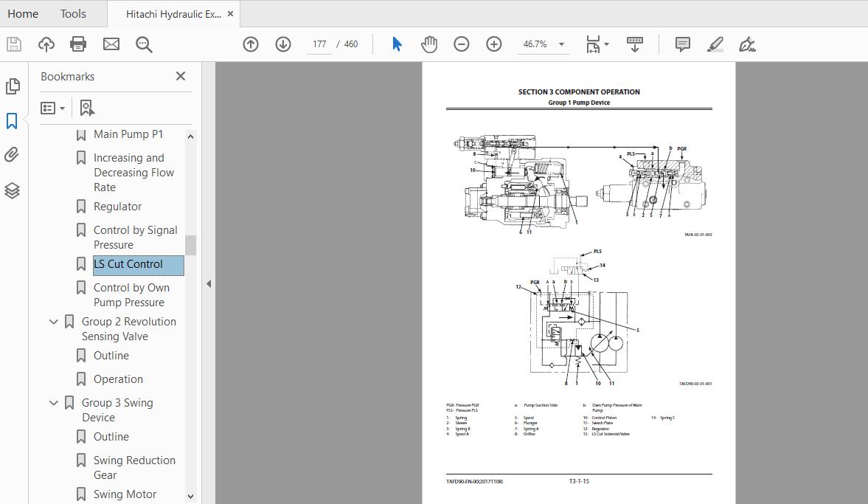This screenshot has width=868, height=504.
Task: Click the scrolling mode keyboard icon
Action: click(x=634, y=44)
